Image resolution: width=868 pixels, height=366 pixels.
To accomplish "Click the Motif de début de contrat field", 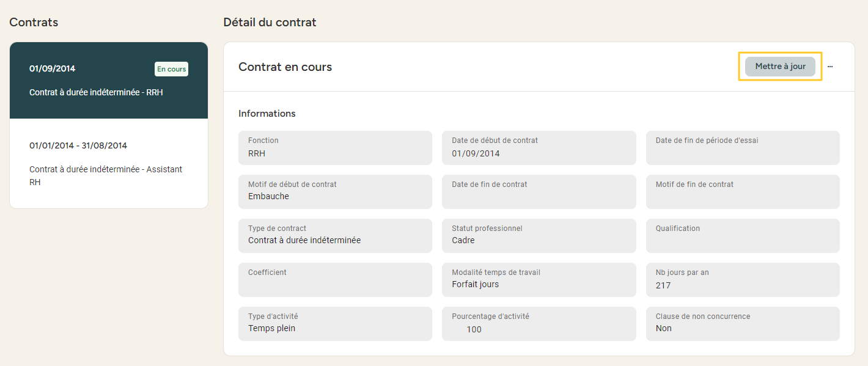I will pos(335,192).
